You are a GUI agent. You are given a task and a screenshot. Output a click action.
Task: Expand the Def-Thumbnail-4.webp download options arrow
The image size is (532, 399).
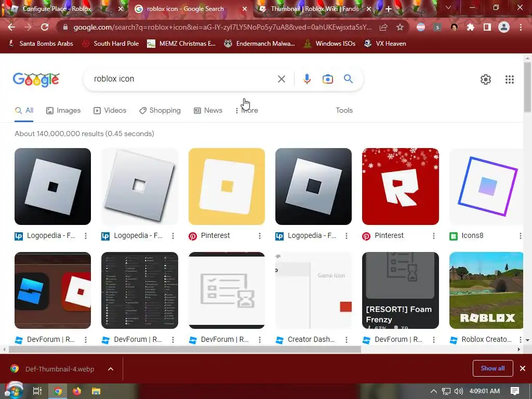coord(111,369)
